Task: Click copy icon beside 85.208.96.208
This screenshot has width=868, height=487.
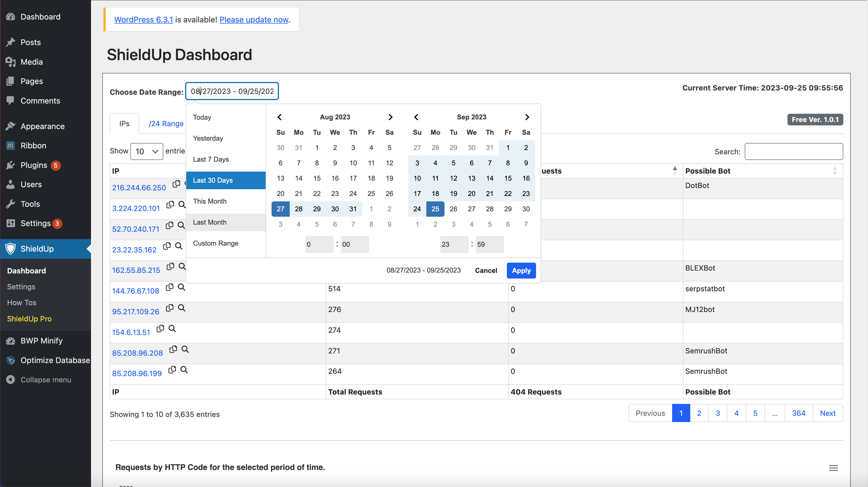Action: (173, 349)
